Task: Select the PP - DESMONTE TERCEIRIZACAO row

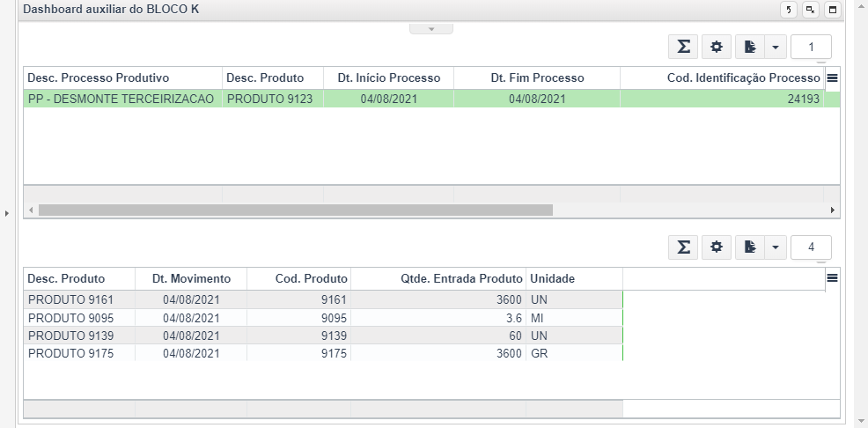Action: [431, 100]
